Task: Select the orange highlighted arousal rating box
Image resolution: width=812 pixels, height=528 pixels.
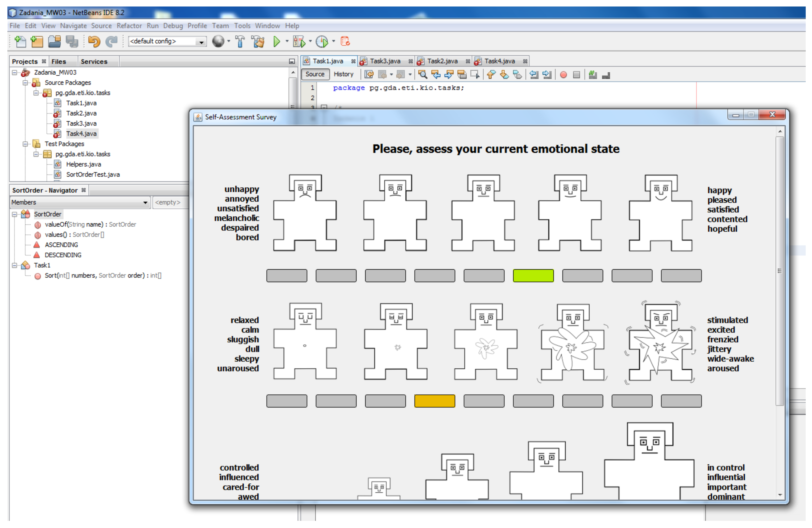Action: tap(435, 401)
